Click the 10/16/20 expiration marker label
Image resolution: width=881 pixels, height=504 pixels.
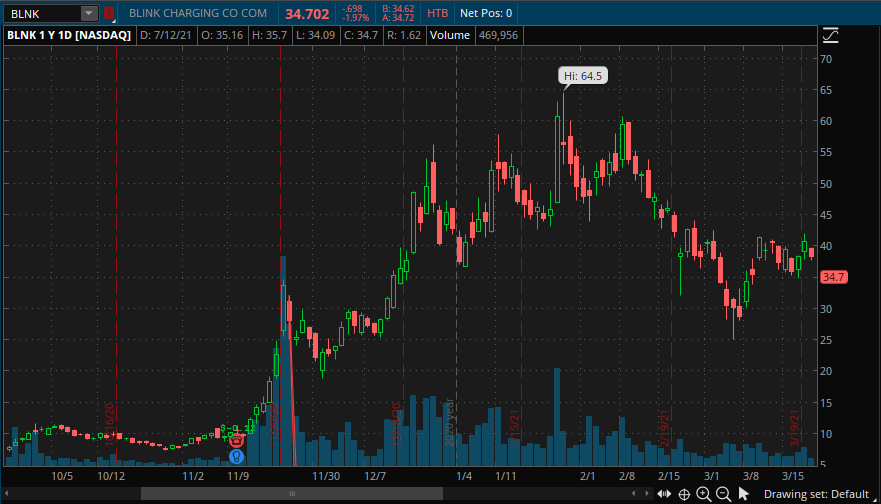110,424
